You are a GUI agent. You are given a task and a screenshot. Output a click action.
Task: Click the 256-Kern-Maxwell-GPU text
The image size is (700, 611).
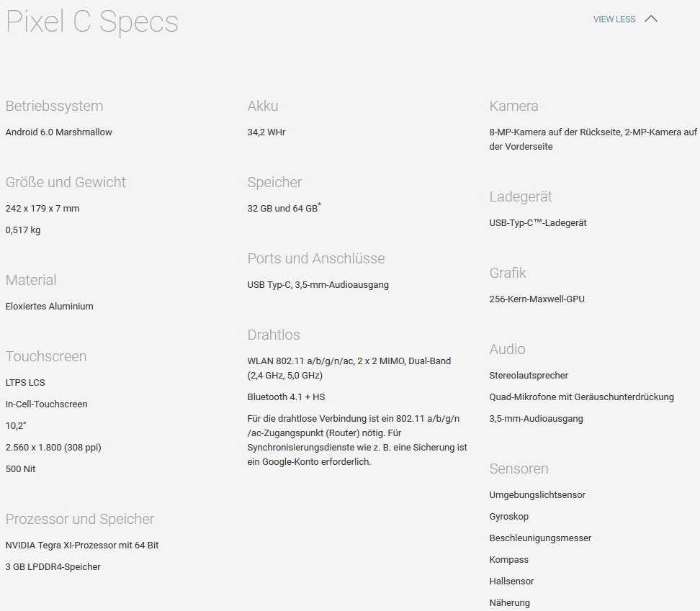coord(537,299)
